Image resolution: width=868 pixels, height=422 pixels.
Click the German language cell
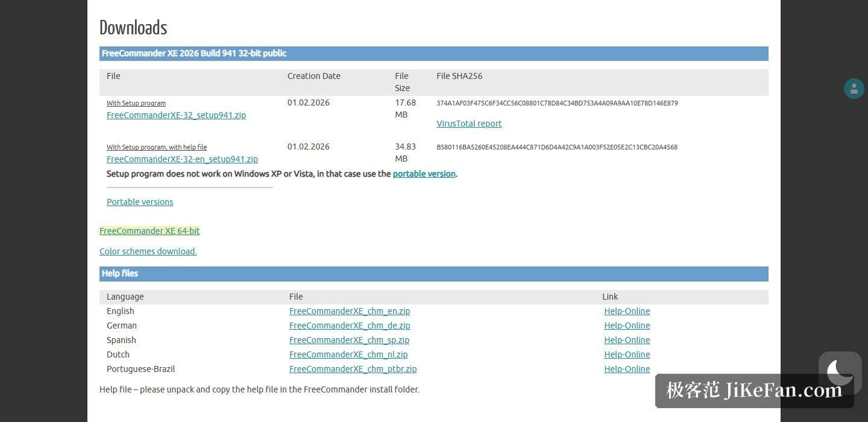(x=122, y=326)
